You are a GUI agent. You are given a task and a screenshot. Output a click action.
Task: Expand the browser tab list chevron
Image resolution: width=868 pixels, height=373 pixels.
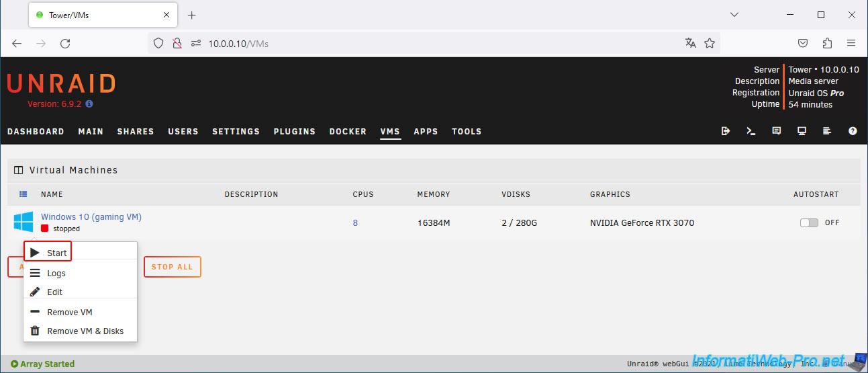click(x=734, y=15)
